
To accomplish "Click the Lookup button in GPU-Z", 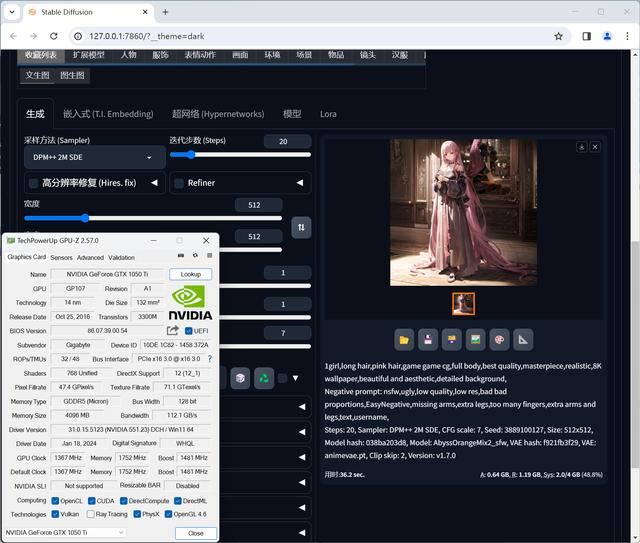I will (x=191, y=274).
